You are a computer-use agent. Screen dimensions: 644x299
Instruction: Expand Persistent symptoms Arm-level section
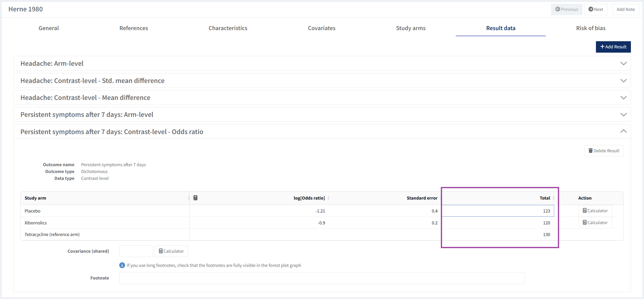coord(623,115)
